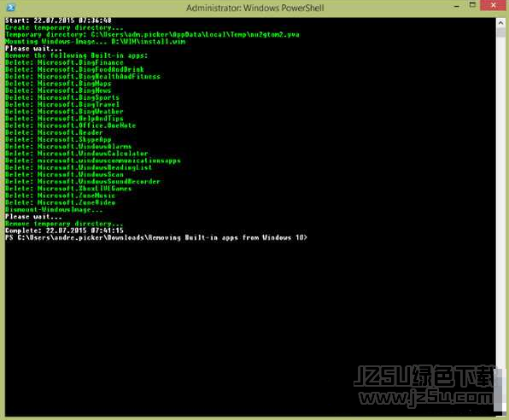Viewport: 509px width, 420px height.
Task: Click the 'Delete: Microsoft.WindowsAlarms' line
Action: [68, 147]
